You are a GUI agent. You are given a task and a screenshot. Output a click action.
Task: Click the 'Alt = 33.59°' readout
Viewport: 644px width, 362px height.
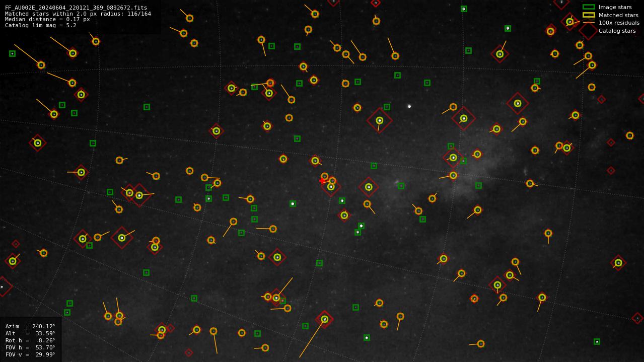tap(30, 333)
